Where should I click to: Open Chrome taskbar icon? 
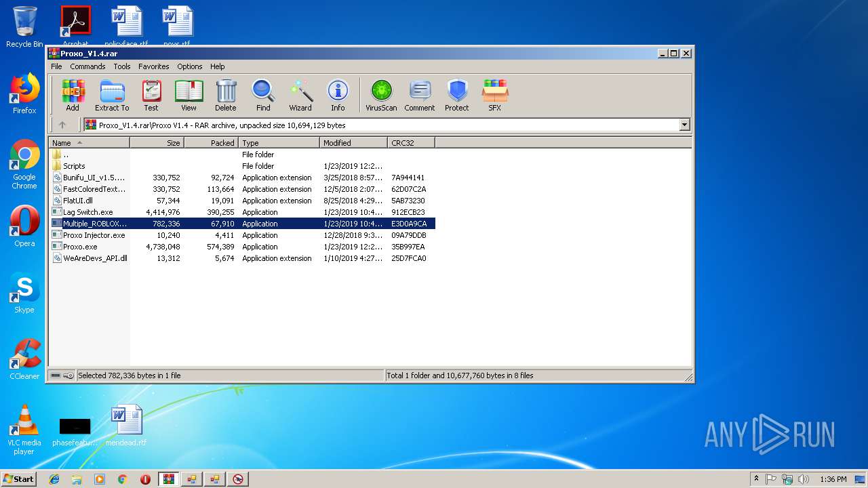click(x=122, y=479)
